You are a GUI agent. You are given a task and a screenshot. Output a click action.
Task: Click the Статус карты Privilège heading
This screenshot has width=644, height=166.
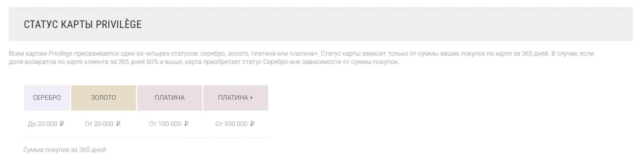[x=83, y=24]
